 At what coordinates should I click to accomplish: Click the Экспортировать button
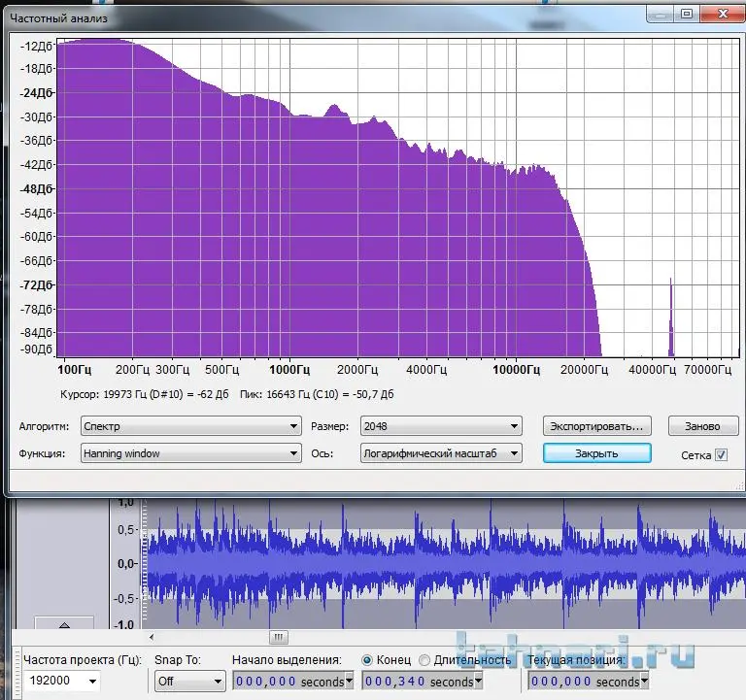pos(596,426)
